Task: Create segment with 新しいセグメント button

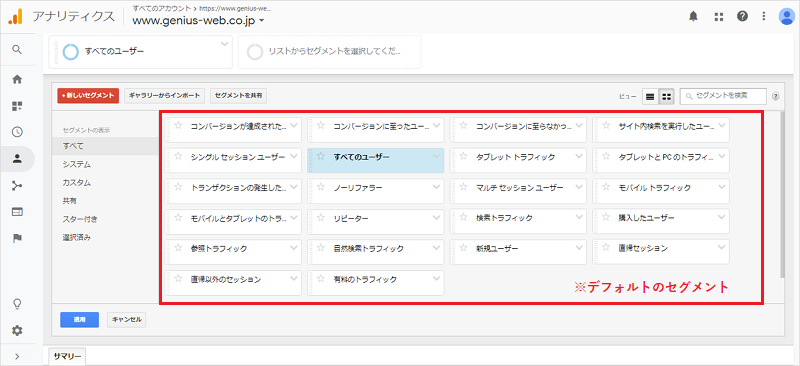Action: click(88, 95)
